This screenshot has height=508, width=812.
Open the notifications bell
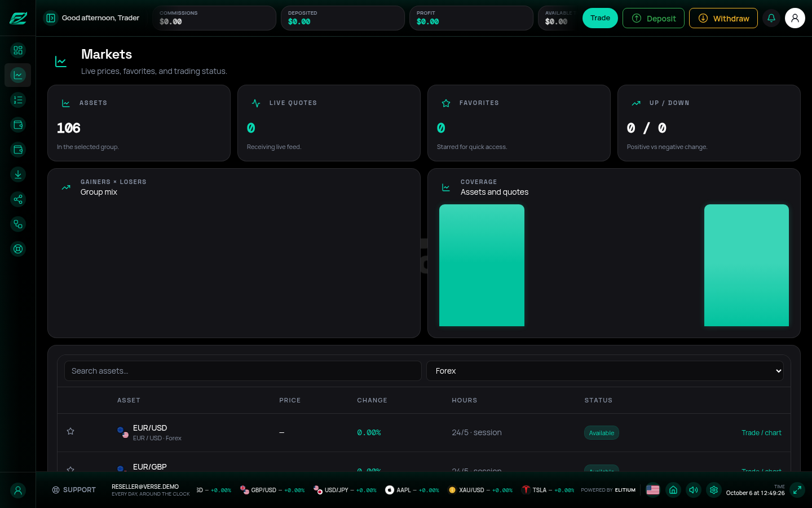point(771,18)
